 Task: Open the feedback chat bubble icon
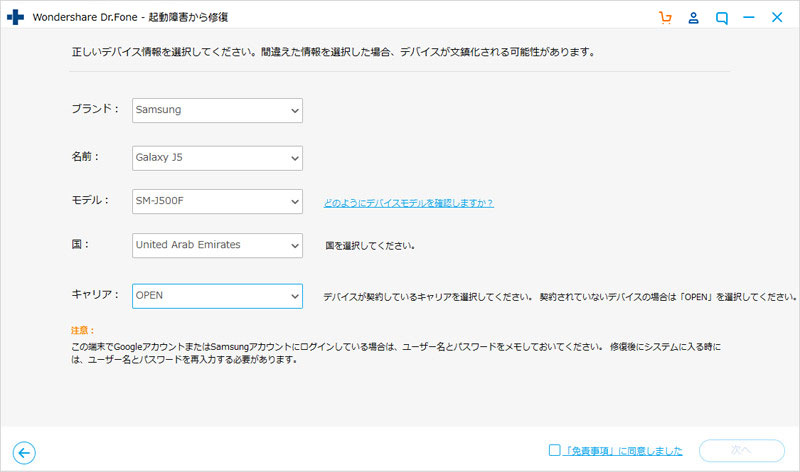pos(721,18)
